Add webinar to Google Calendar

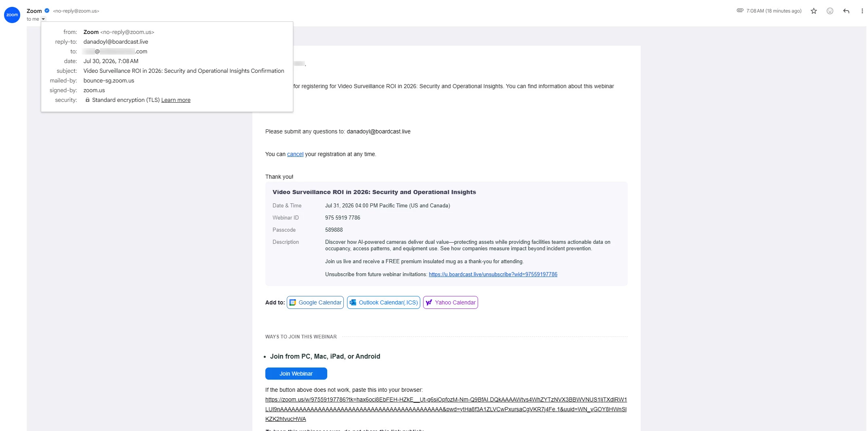click(315, 302)
